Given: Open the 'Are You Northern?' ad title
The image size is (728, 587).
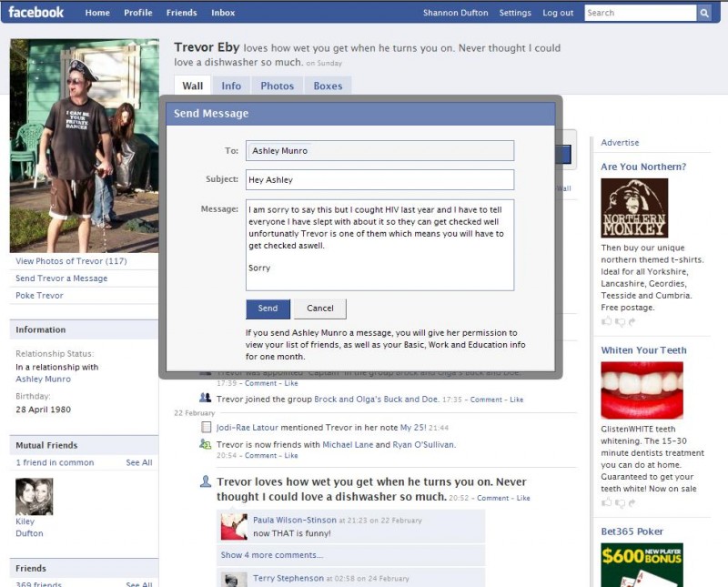Looking at the screenshot, I should click(x=643, y=167).
